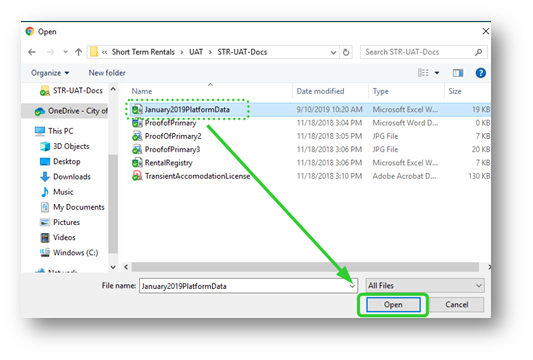Click the Downloads blue arrow icon
Viewport: 533px width, 360px height.
pos(45,177)
